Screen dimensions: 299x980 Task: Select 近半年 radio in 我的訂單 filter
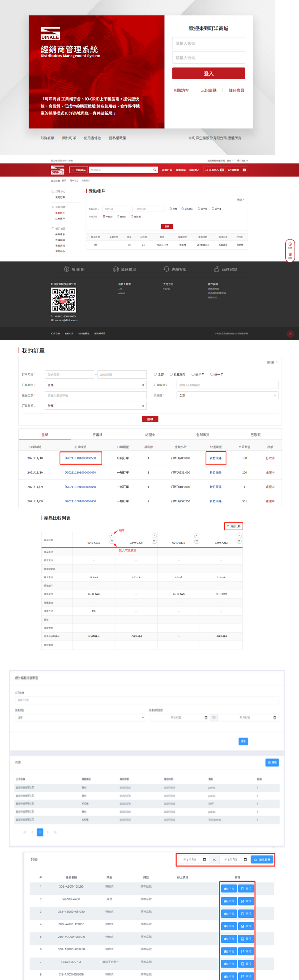[193, 374]
